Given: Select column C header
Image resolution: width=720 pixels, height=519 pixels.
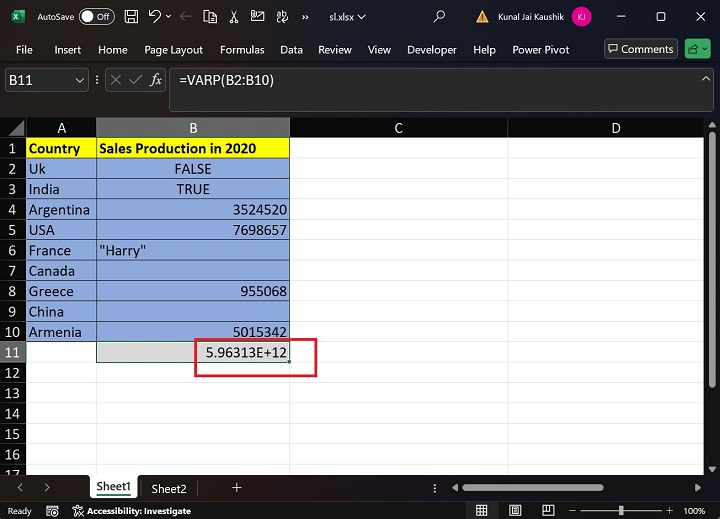Looking at the screenshot, I should [399, 128].
